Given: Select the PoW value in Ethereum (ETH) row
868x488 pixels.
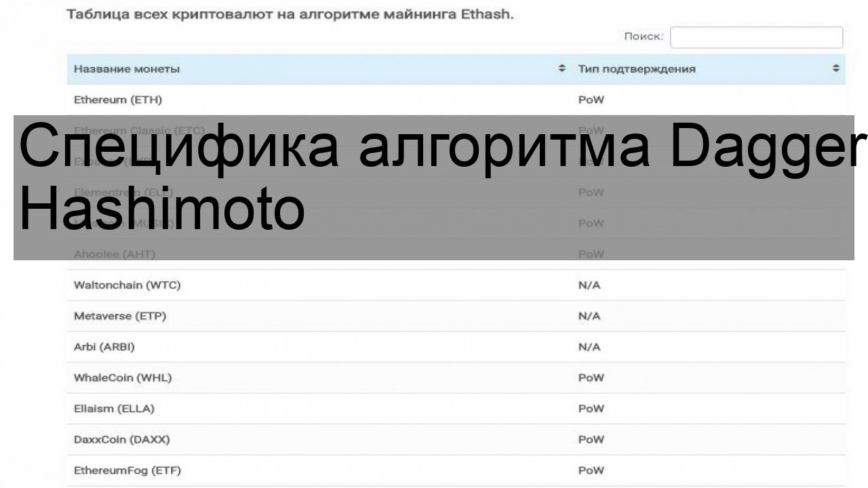Looking at the screenshot, I should coord(591,100).
